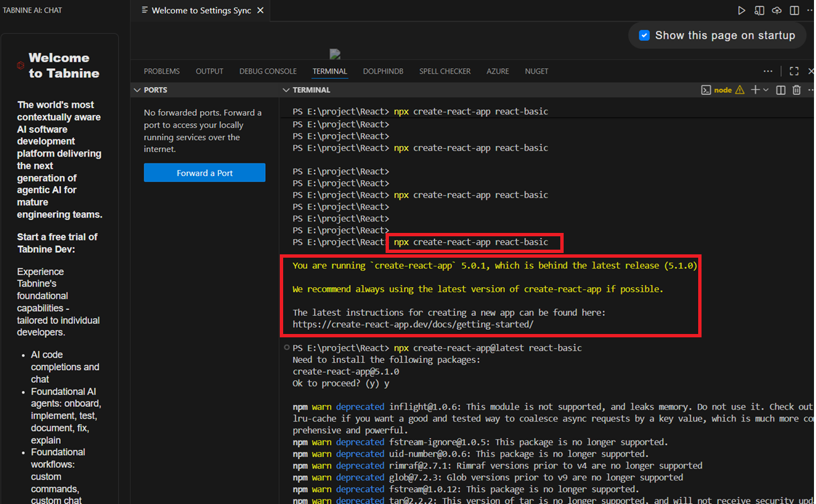Close the Welcome to Settings Sync tab
This screenshot has width=816, height=504.
click(260, 11)
